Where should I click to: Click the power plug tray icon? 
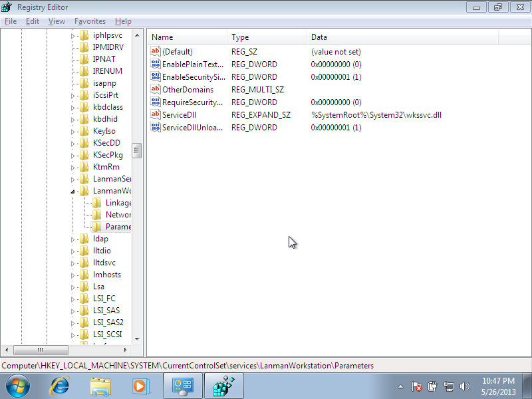433,386
